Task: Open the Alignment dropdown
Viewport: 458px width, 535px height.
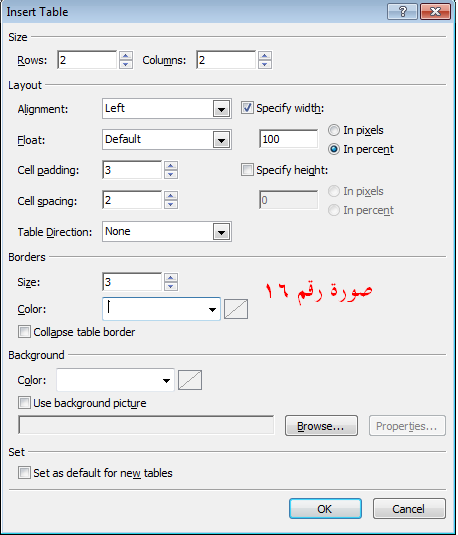Action: 221,109
